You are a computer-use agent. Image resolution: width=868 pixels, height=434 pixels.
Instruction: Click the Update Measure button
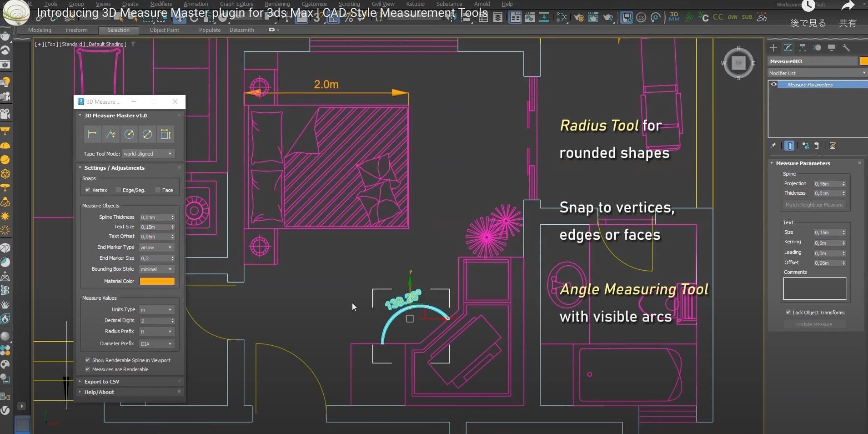coord(814,324)
